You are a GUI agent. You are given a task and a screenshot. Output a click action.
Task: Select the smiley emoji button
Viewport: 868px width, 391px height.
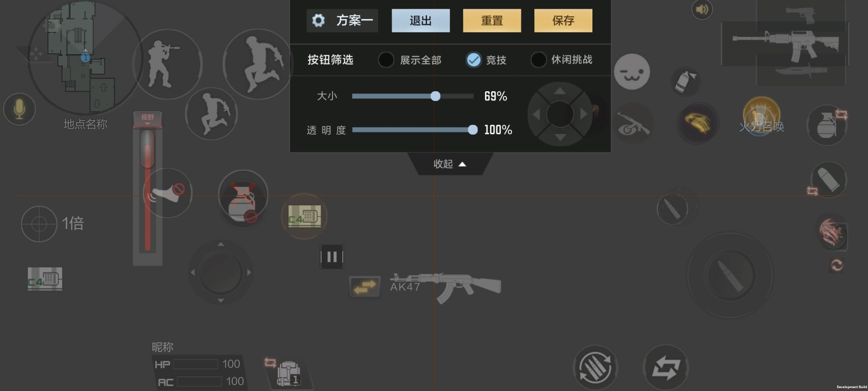pos(632,72)
